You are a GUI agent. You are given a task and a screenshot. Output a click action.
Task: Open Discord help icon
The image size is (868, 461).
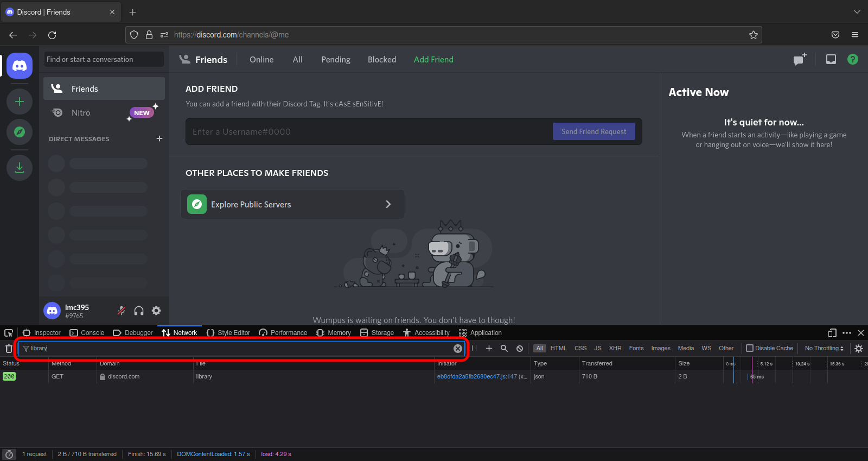(853, 59)
